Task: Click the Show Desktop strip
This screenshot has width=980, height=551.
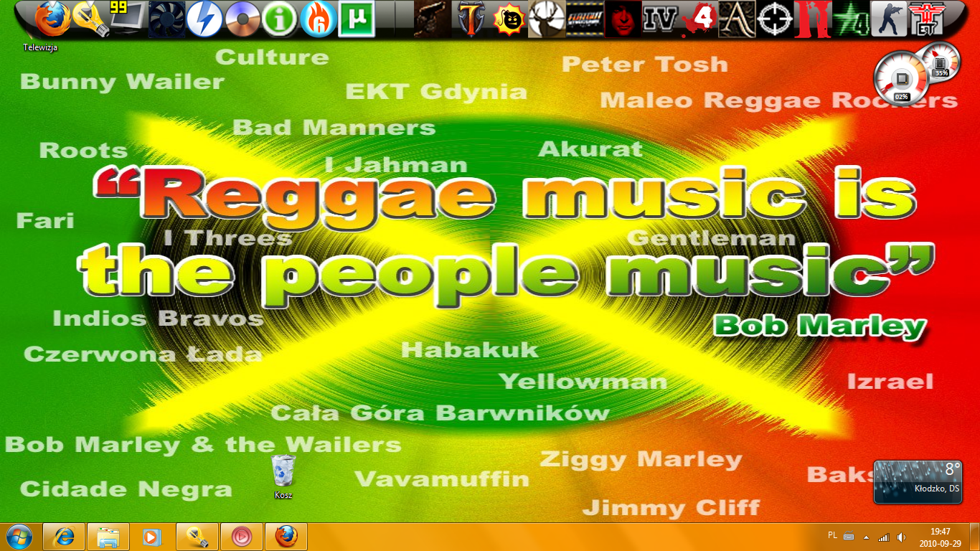Action: click(x=974, y=537)
